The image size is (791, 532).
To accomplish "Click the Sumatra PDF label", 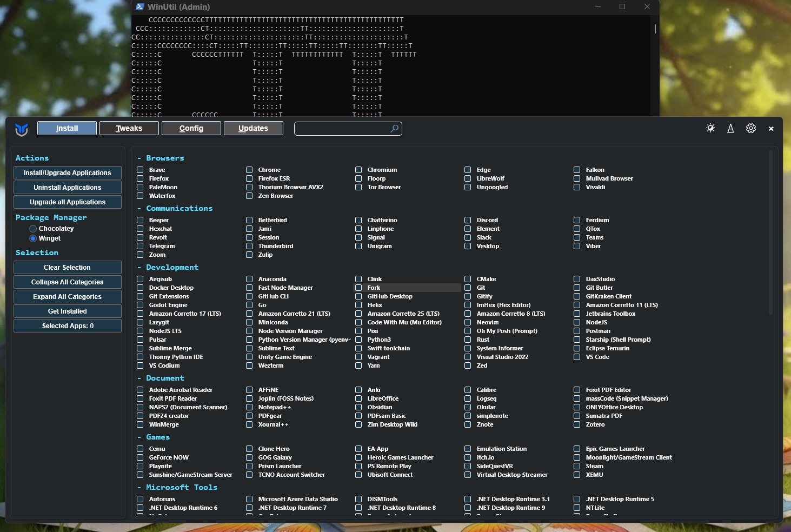I will 604,416.
